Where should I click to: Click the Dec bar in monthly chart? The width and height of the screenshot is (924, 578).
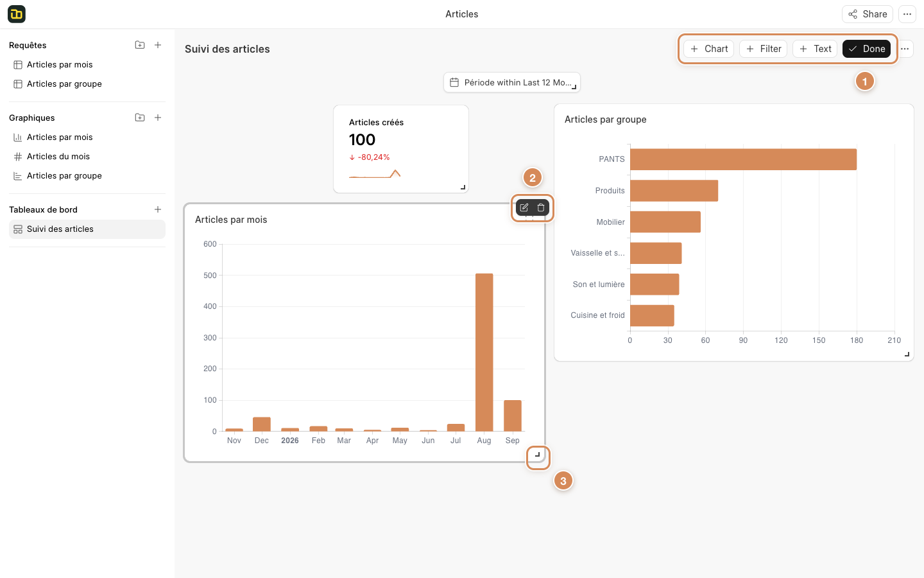click(x=262, y=425)
